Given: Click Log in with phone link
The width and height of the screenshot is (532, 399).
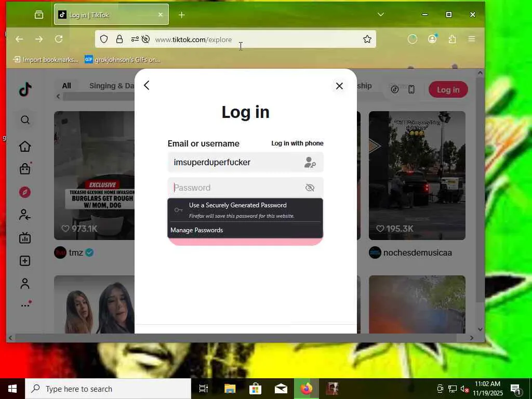Looking at the screenshot, I should (x=297, y=143).
